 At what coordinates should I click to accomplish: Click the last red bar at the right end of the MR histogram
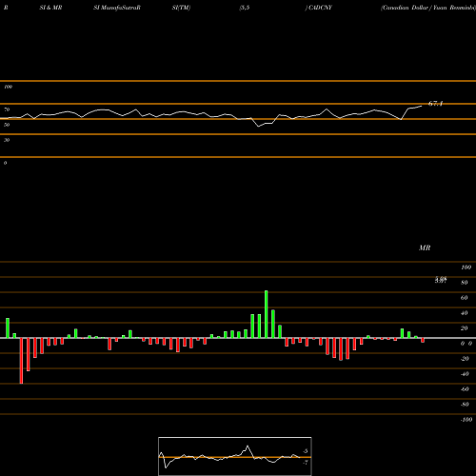423,340
